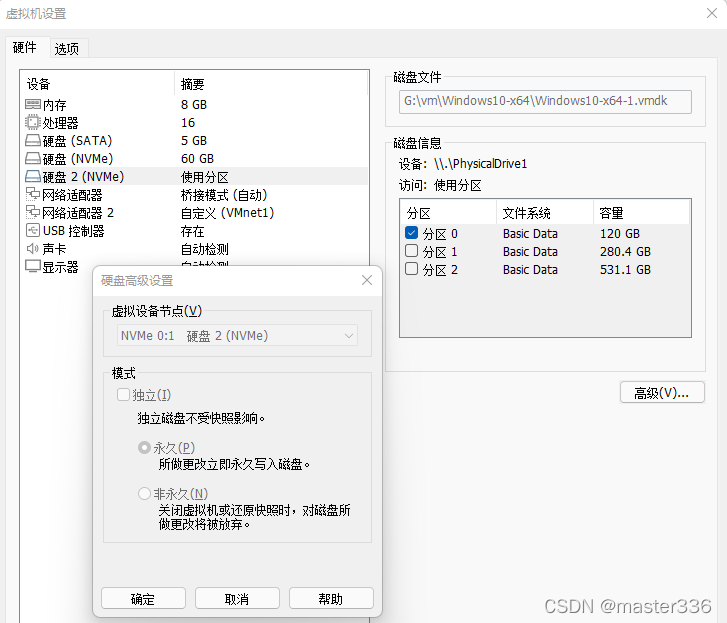727x623 pixels.
Task: Click Basic Data cell for 分区 2
Action: click(x=530, y=269)
